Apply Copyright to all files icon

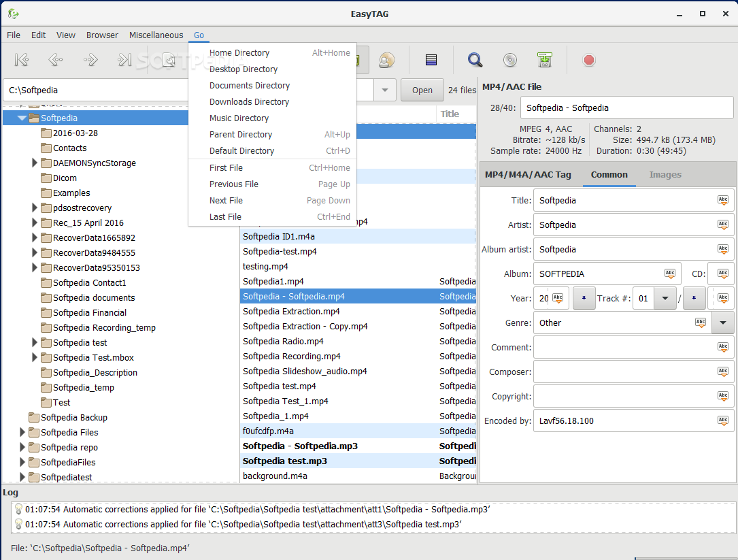point(723,396)
